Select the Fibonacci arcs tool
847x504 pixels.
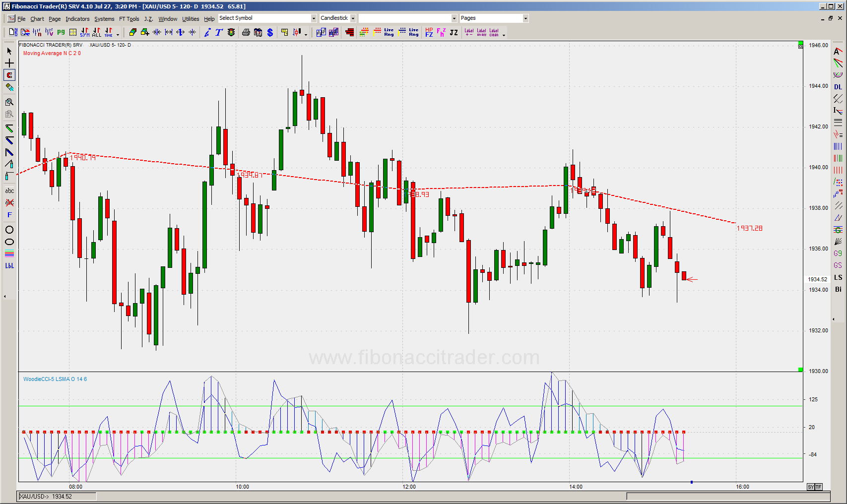838,75
